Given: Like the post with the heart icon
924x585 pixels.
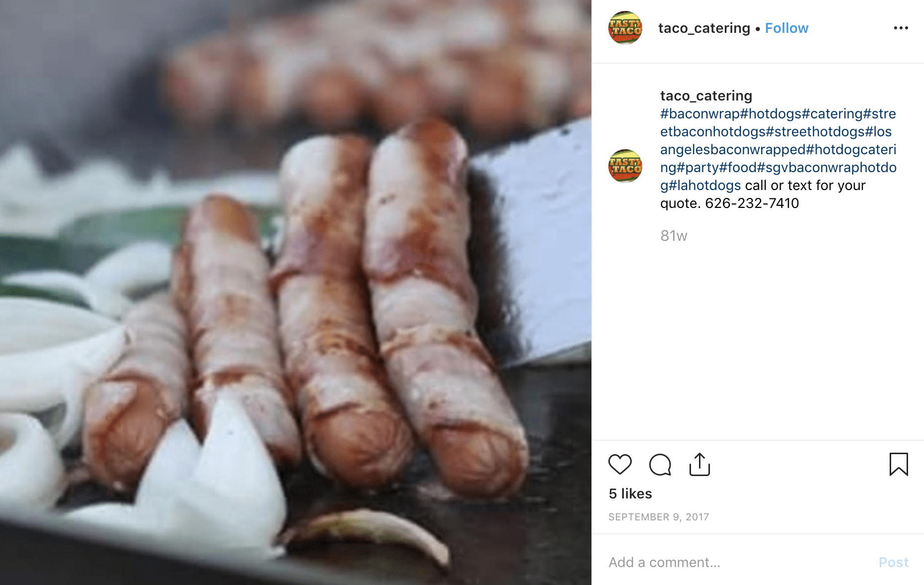Looking at the screenshot, I should point(620,465).
